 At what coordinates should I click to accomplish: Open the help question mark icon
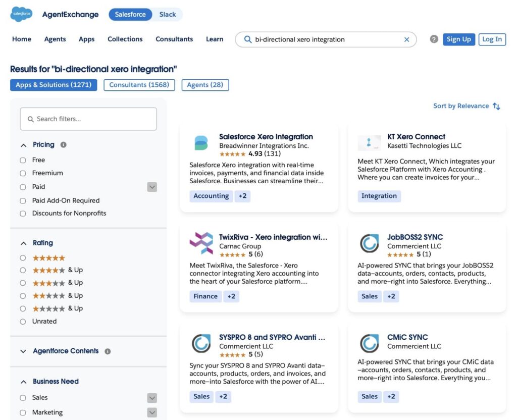pyautogui.click(x=434, y=39)
